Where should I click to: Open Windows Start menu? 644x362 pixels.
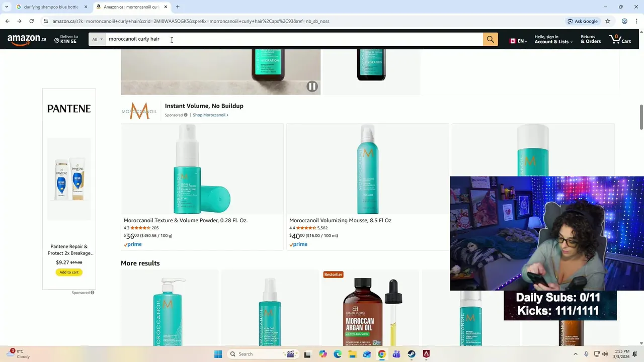pyautogui.click(x=218, y=354)
